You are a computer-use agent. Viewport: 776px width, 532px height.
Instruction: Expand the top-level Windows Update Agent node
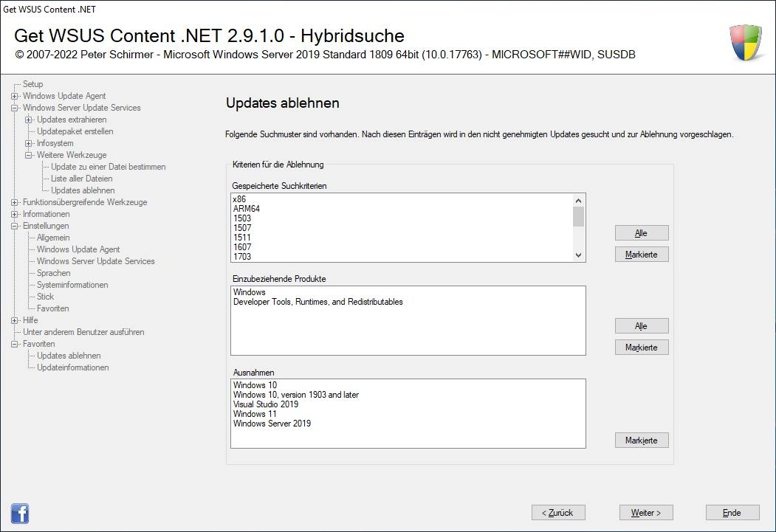point(14,96)
